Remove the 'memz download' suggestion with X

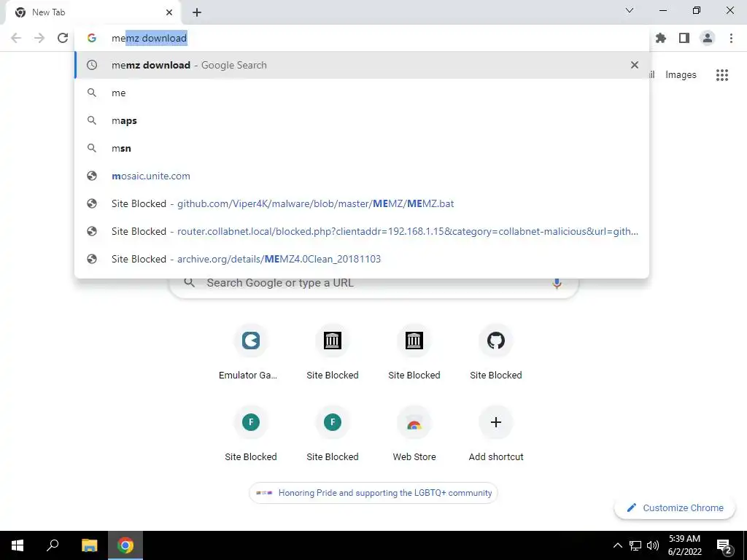point(635,65)
